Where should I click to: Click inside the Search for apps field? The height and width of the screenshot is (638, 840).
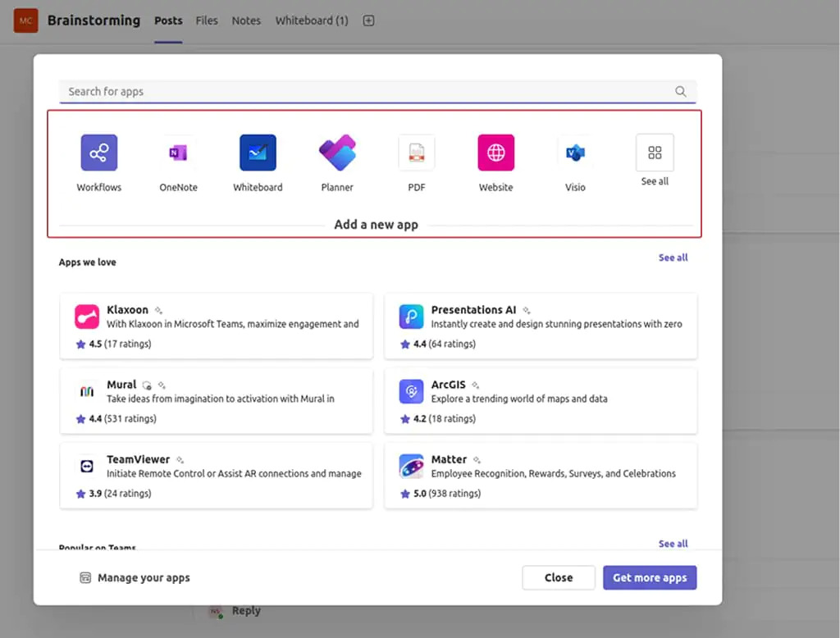tap(328, 91)
